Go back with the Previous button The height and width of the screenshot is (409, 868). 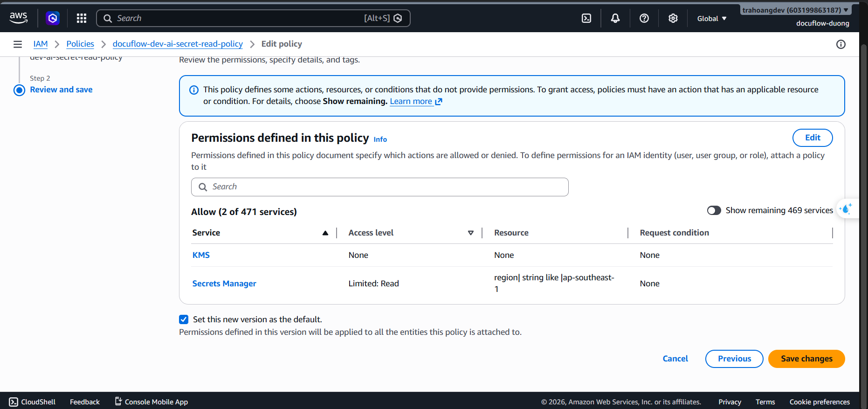click(734, 359)
